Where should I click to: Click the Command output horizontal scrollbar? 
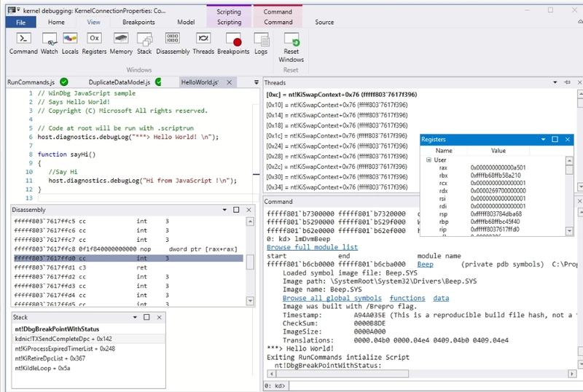(x=341, y=373)
